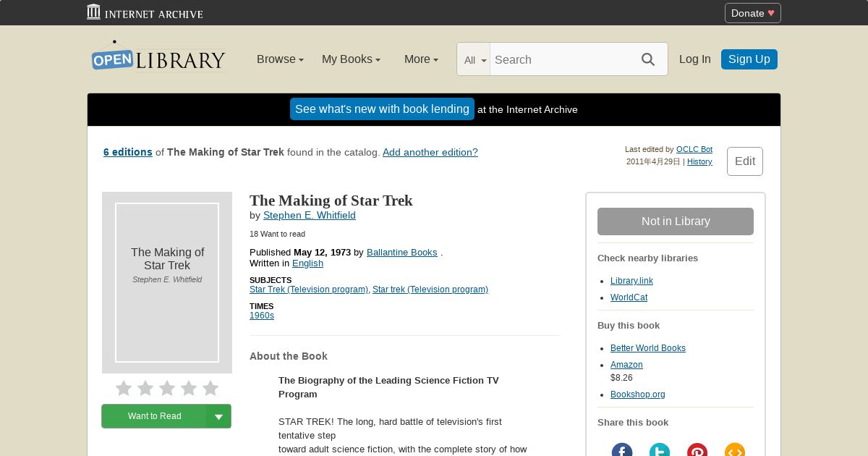Open the More menu
Viewport: 868px width, 456px height.
click(421, 59)
